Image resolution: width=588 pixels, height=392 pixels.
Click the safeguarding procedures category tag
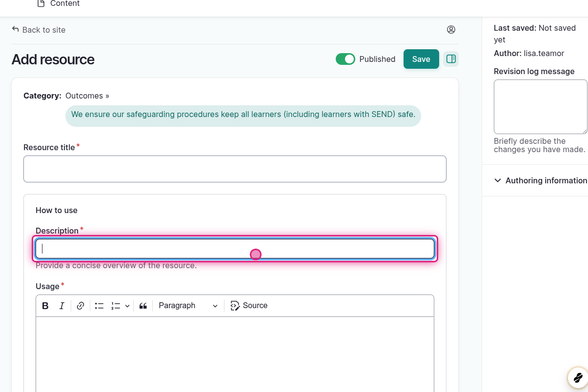pyautogui.click(x=243, y=115)
